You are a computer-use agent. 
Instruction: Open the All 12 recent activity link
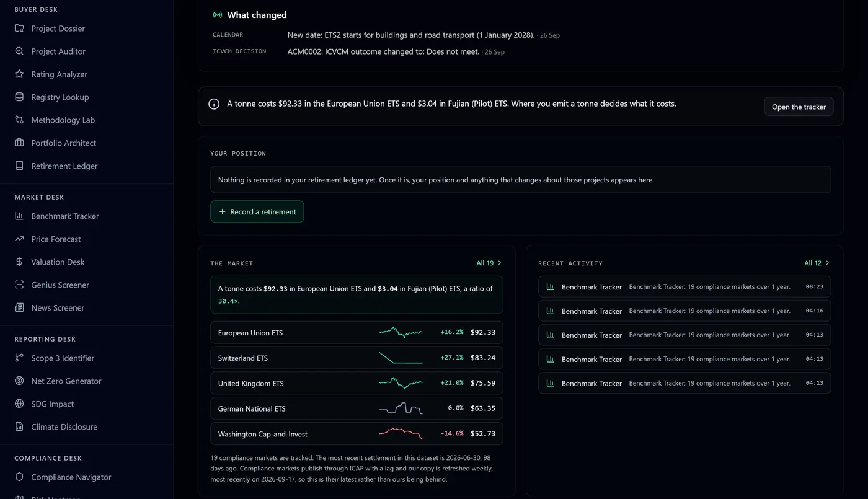(817, 263)
